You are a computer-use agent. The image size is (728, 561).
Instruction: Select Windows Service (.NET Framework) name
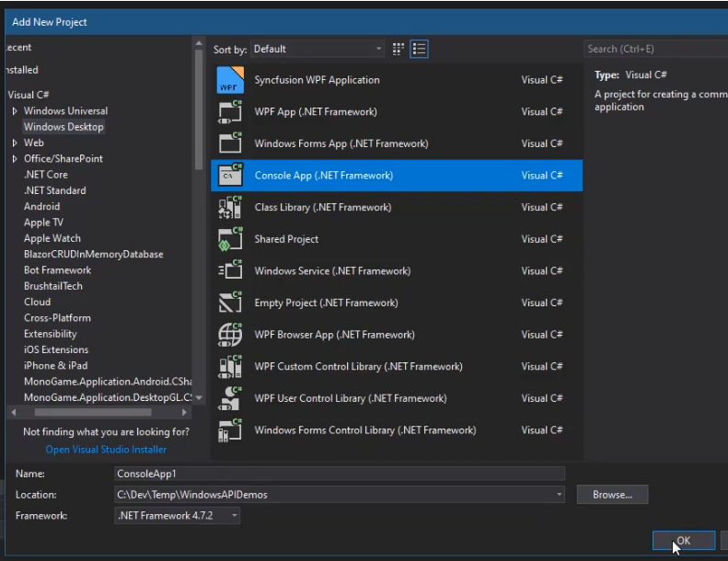point(332,271)
